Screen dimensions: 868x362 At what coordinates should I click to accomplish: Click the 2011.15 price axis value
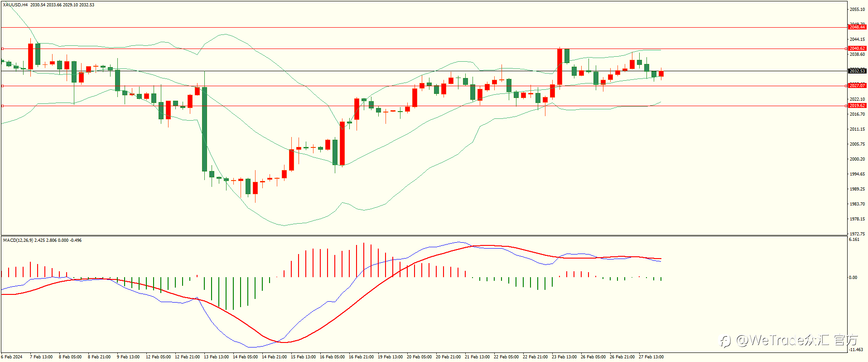[x=857, y=129]
